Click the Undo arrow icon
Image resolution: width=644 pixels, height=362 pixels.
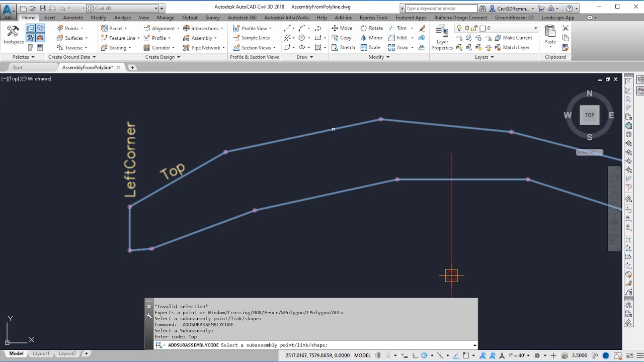pyautogui.click(x=62, y=8)
